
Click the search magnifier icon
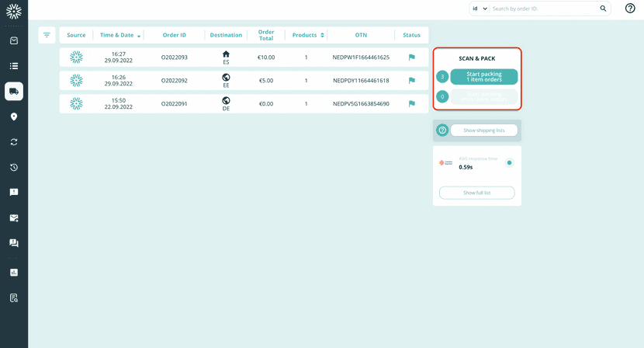(603, 9)
